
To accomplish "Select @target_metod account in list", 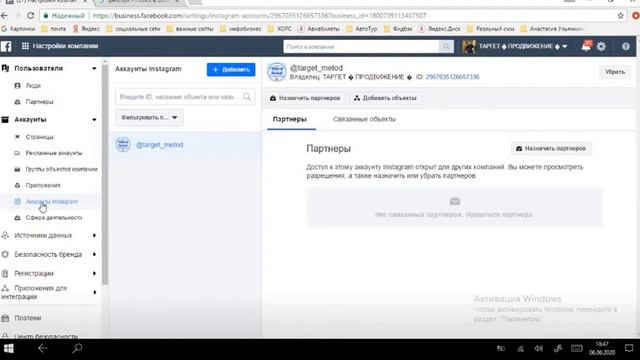I will click(x=185, y=145).
